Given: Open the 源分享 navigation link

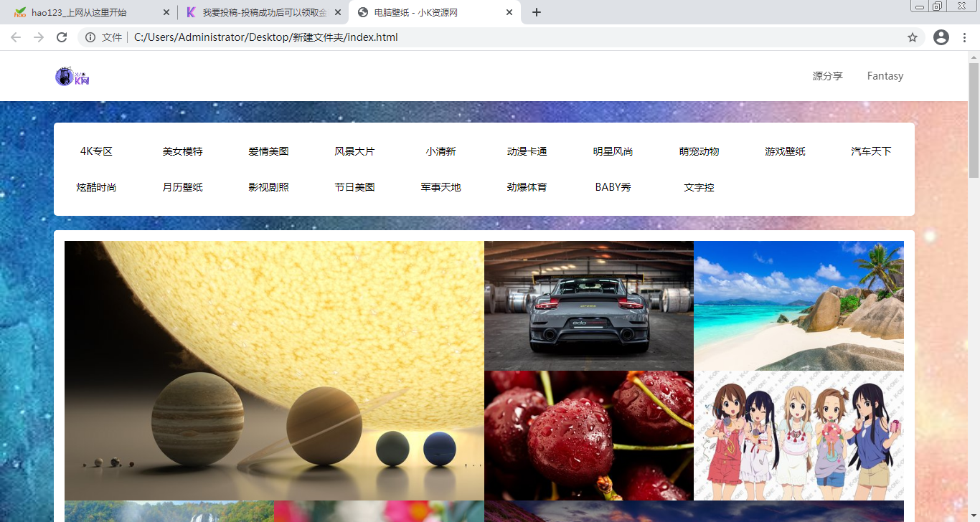Looking at the screenshot, I should 827,76.
